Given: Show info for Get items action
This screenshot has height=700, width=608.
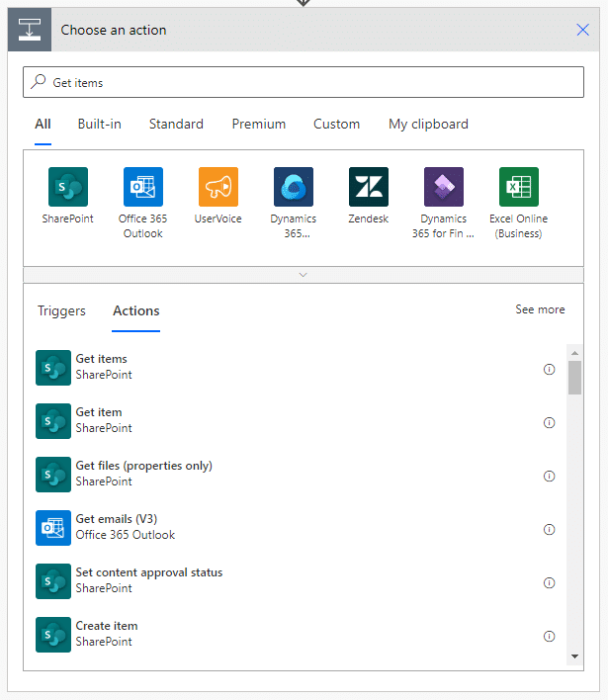Looking at the screenshot, I should coord(549,369).
